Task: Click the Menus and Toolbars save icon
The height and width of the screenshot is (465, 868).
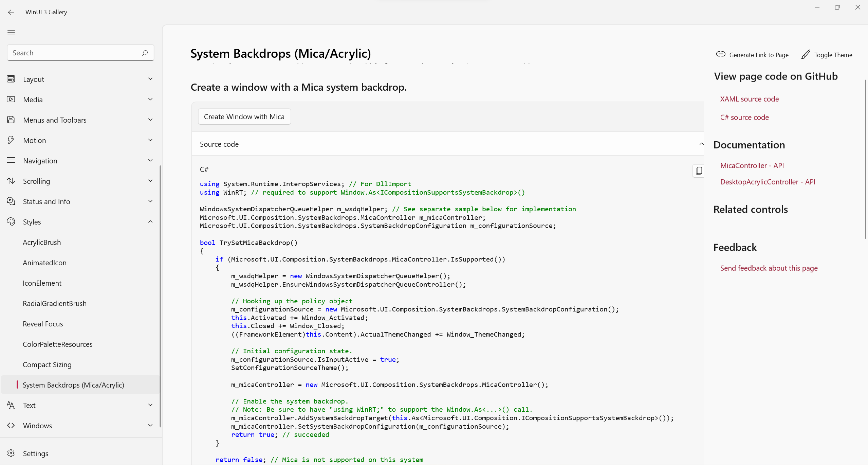Action: pos(11,120)
